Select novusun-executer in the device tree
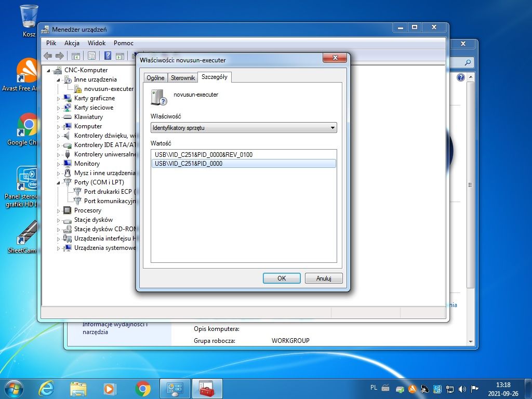Image resolution: width=532 pixels, height=399 pixels. click(x=109, y=89)
